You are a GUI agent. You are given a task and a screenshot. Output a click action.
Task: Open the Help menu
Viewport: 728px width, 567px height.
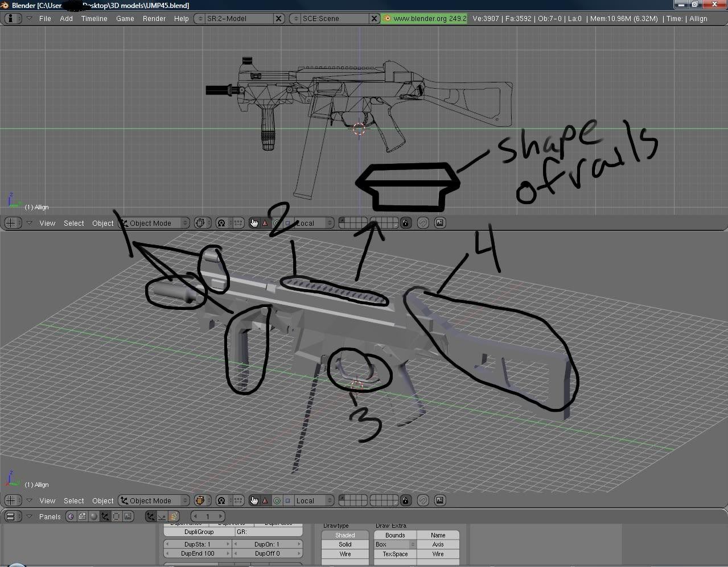(x=182, y=18)
